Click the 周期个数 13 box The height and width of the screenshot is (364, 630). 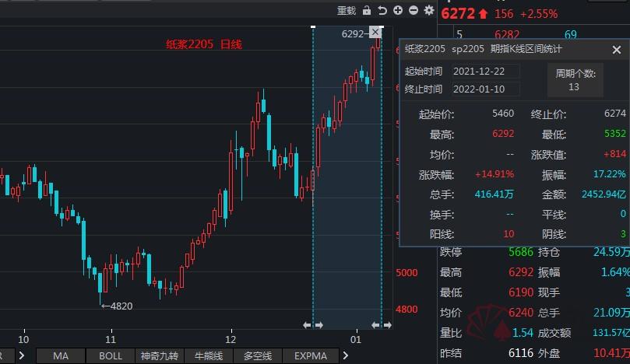575,80
